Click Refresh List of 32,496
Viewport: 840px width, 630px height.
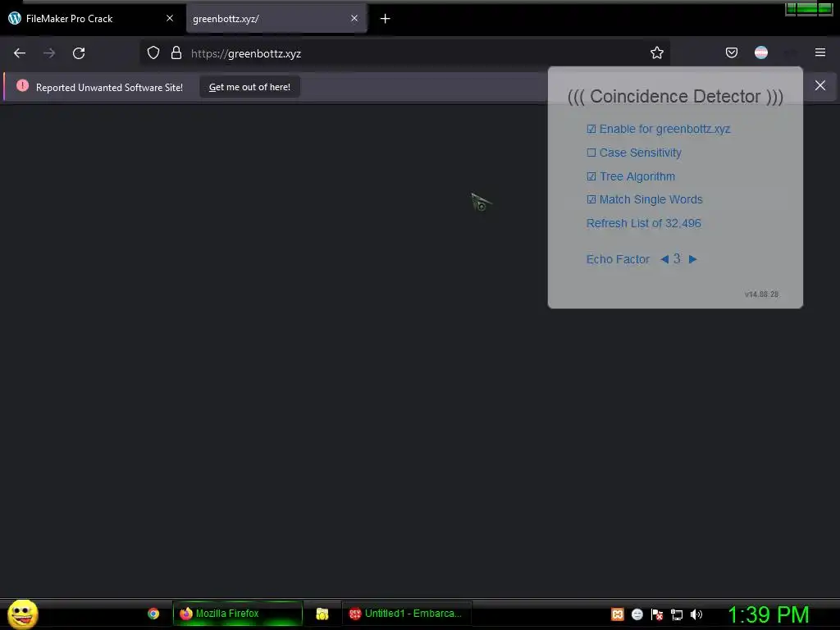pyautogui.click(x=643, y=223)
